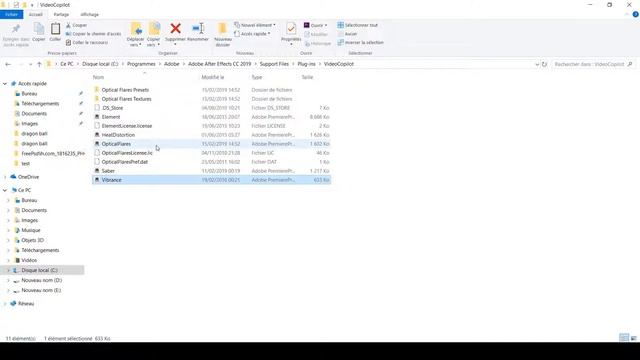Click the Support Files breadcrumb

point(274,64)
